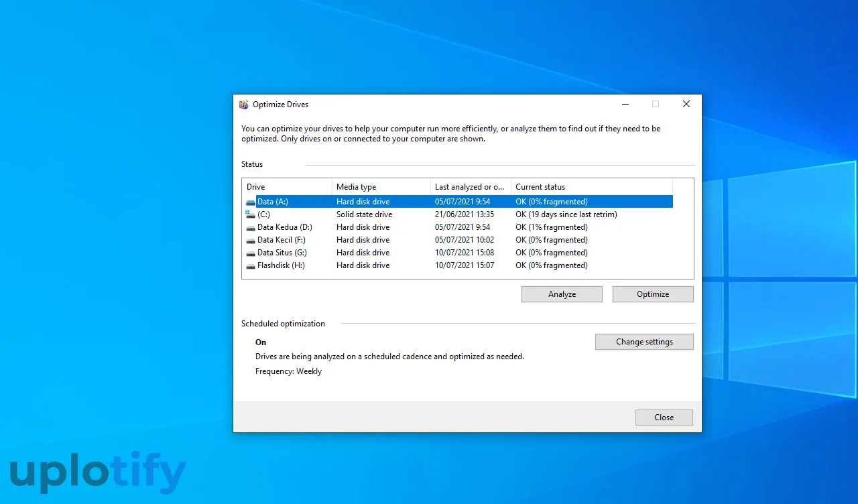
Task: Click the Frequency: Weekly text
Action: tap(289, 371)
